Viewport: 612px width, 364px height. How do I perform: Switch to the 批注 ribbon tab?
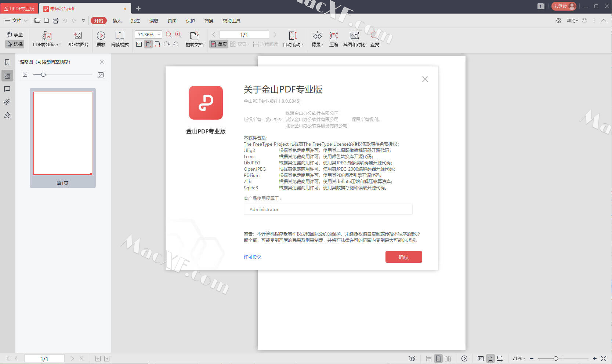coord(135,21)
